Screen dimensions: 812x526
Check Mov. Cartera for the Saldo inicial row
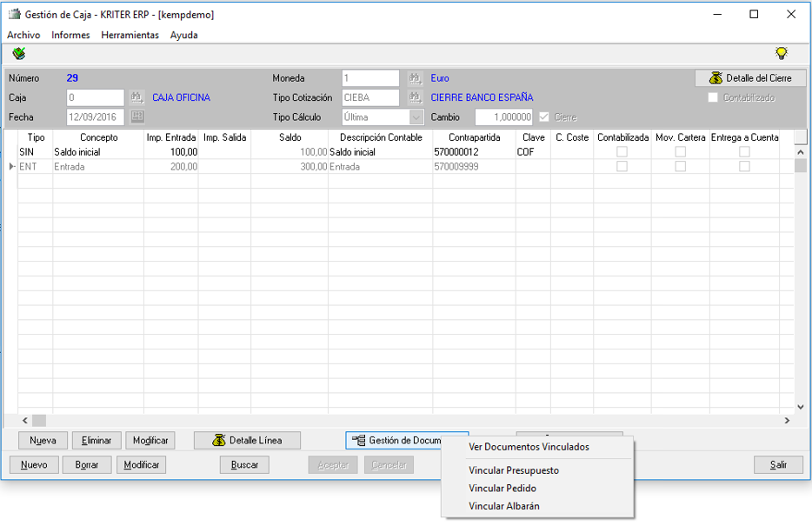pos(681,151)
